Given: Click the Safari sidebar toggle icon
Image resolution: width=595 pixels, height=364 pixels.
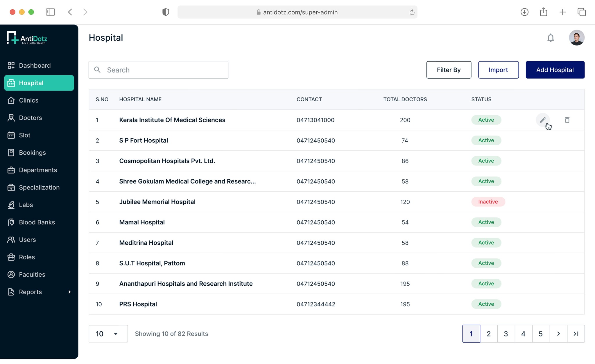Looking at the screenshot, I should [50, 12].
